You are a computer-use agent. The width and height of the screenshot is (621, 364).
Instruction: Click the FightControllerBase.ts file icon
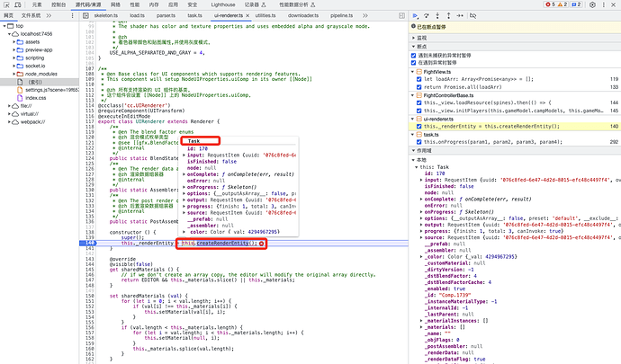coord(419,95)
